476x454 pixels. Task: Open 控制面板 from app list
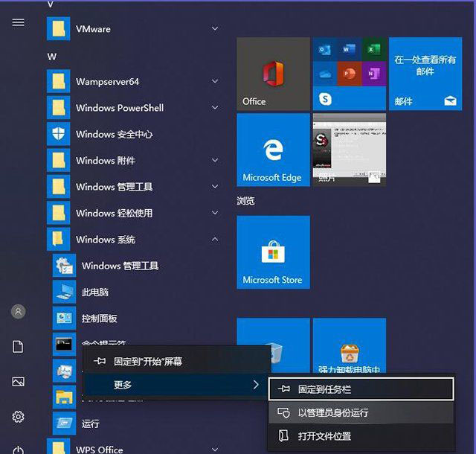(100, 319)
